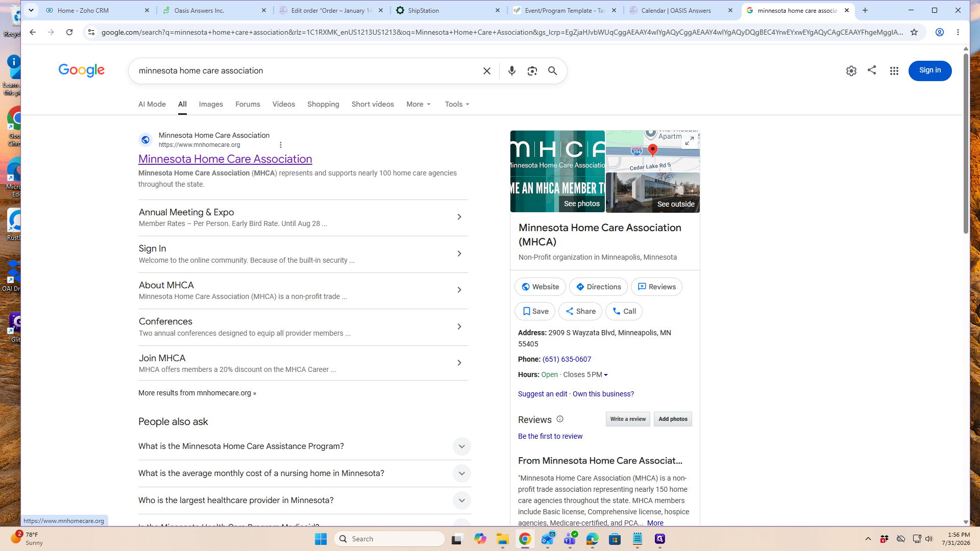Click Write a review button
The width and height of the screenshot is (980, 551).
tap(628, 419)
